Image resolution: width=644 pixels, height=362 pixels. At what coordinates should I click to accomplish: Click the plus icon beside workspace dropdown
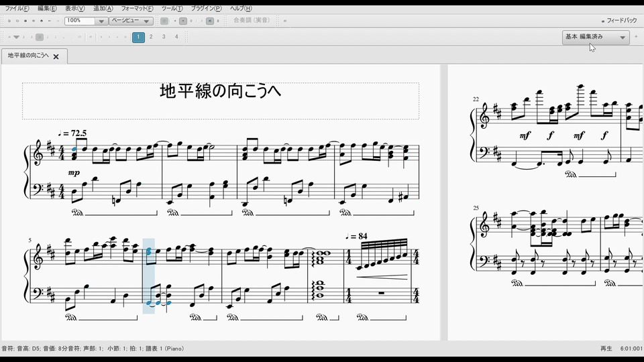pos(636,36)
